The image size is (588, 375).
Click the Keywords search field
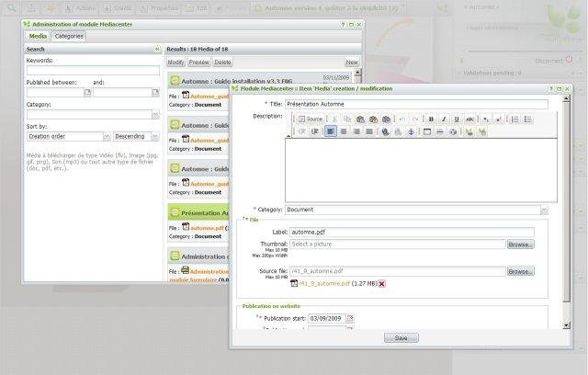(93, 71)
